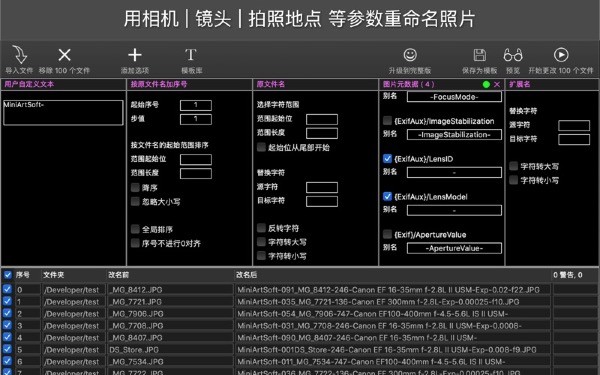Click 目标字符 field in 扩展名 panel
The height and width of the screenshot is (375, 600).
tap(574, 139)
